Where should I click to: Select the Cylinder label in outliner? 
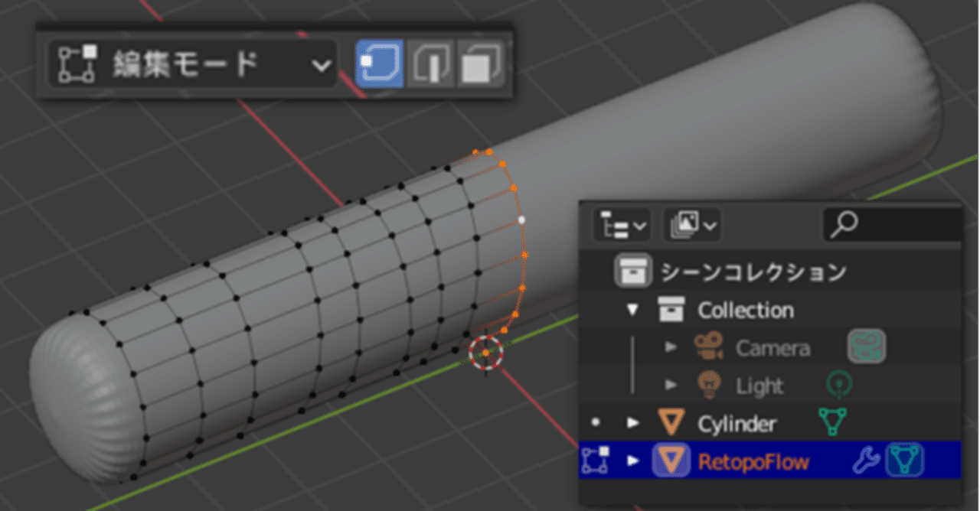click(x=737, y=424)
